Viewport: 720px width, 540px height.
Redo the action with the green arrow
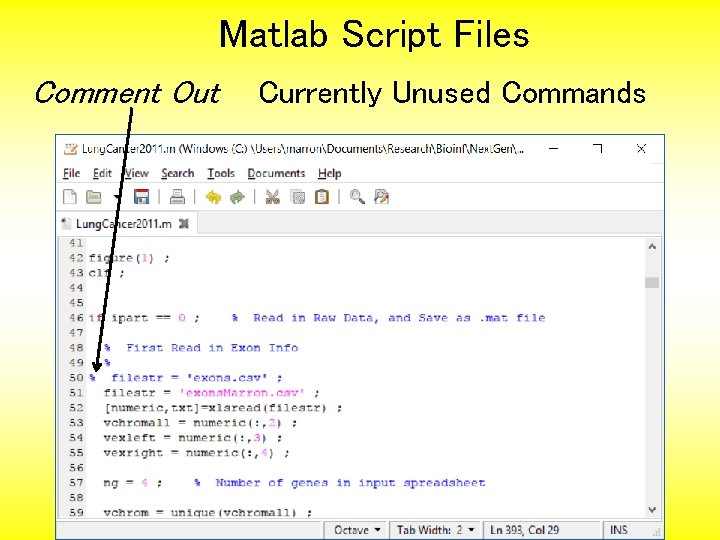pyautogui.click(x=237, y=197)
